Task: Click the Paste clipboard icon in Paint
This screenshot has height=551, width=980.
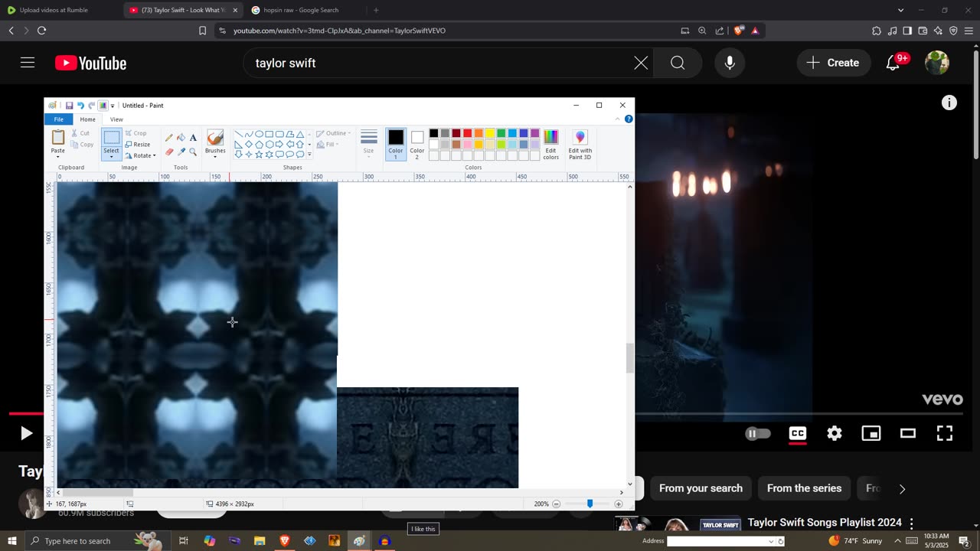Action: click(58, 137)
